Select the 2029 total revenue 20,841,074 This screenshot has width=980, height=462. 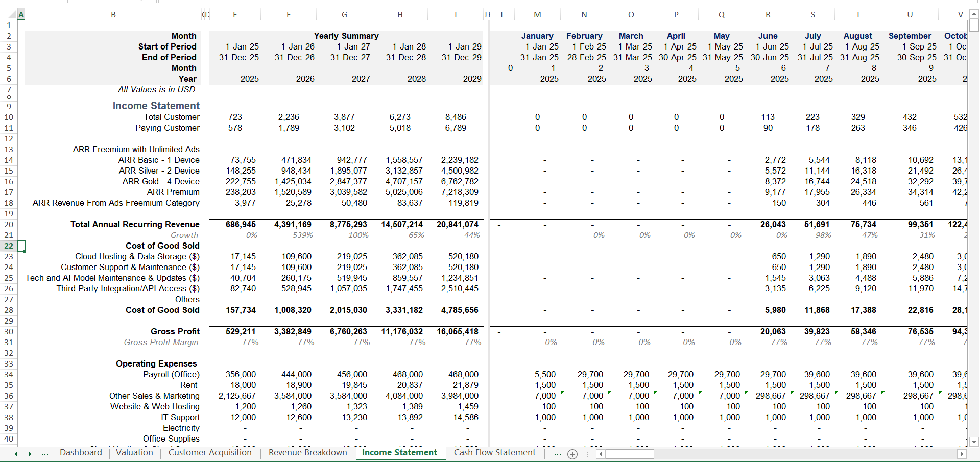(457, 225)
